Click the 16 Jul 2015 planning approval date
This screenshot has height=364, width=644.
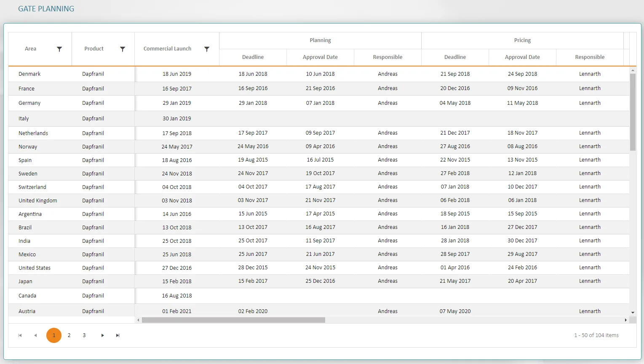(320, 160)
